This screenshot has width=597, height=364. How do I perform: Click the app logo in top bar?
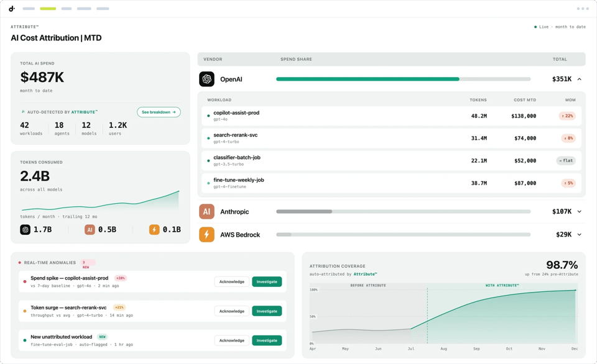(x=12, y=8)
